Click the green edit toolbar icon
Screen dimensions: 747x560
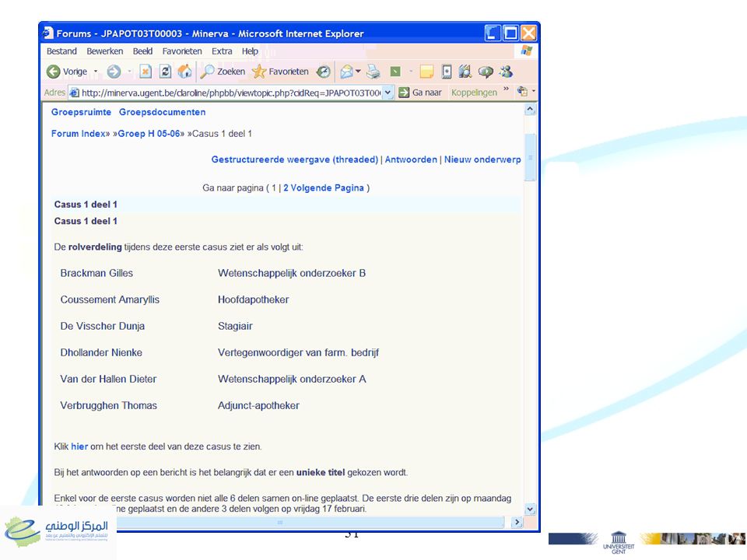(395, 72)
